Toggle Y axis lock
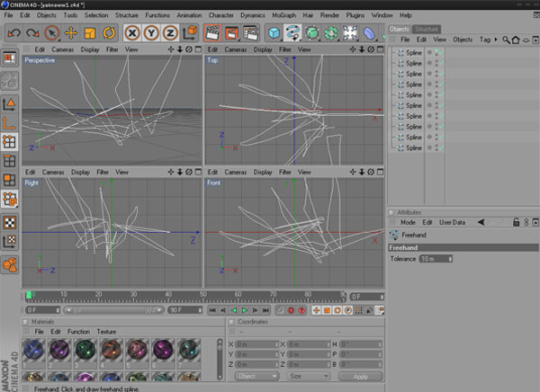This screenshot has width=540, height=392. 151,33
